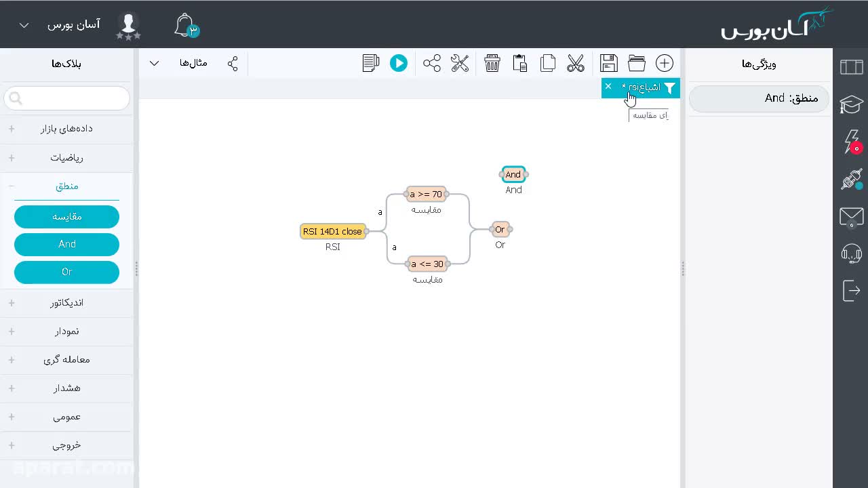Click the floppy disk save icon

(609, 63)
